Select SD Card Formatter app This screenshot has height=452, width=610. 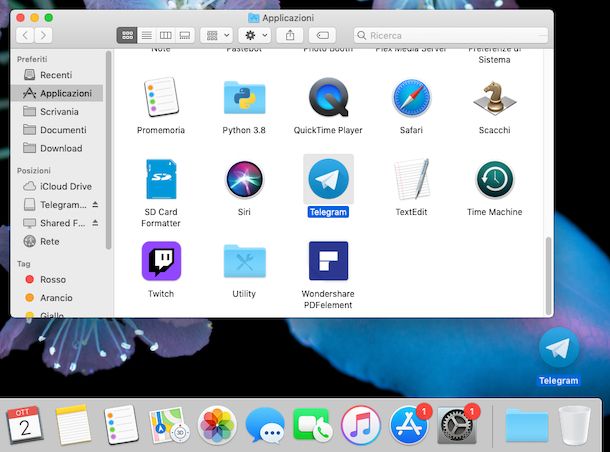pos(161,179)
